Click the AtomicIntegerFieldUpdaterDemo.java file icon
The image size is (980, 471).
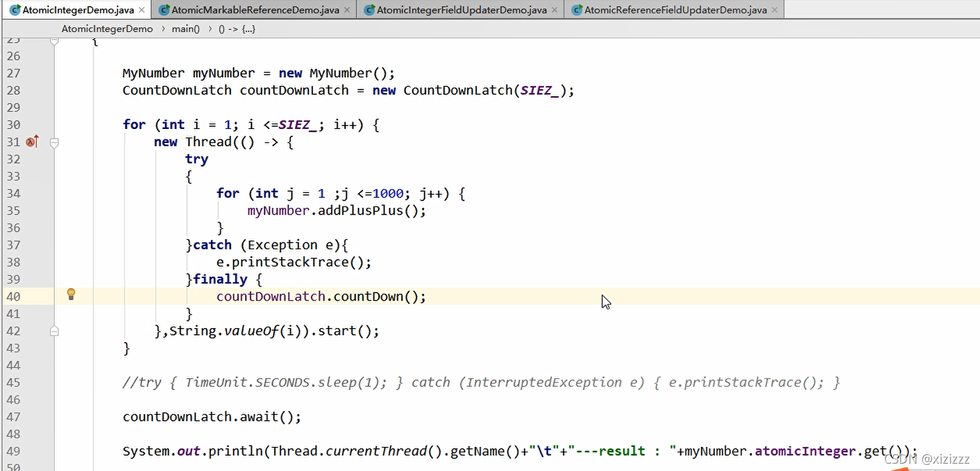[369, 10]
